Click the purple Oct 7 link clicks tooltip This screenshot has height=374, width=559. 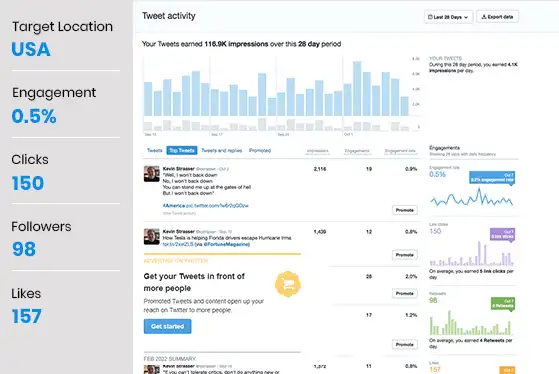502,234
